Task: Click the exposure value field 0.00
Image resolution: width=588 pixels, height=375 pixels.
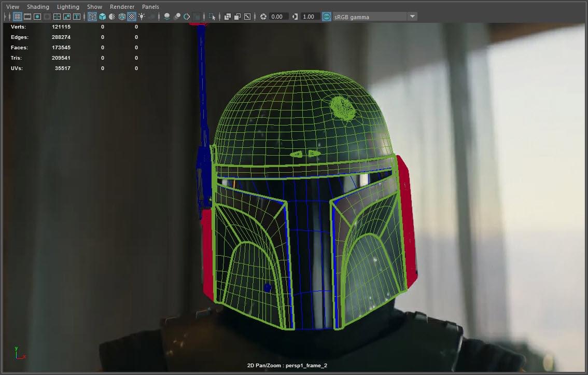Action: [278, 17]
